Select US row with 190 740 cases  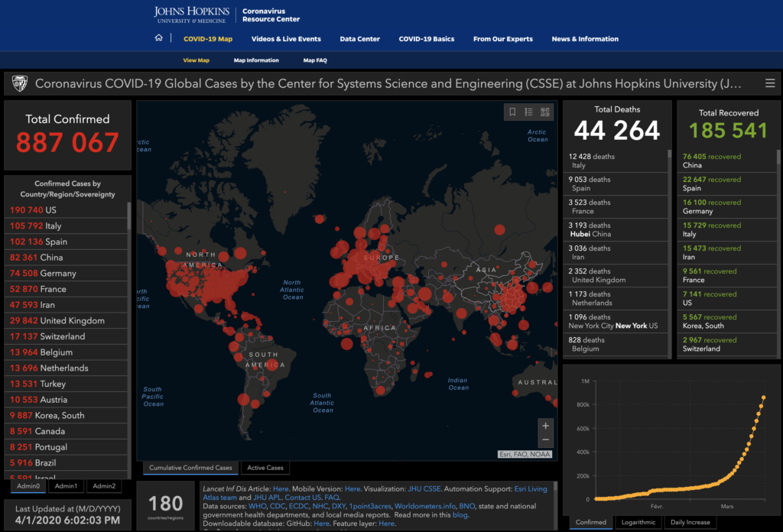coord(66,210)
